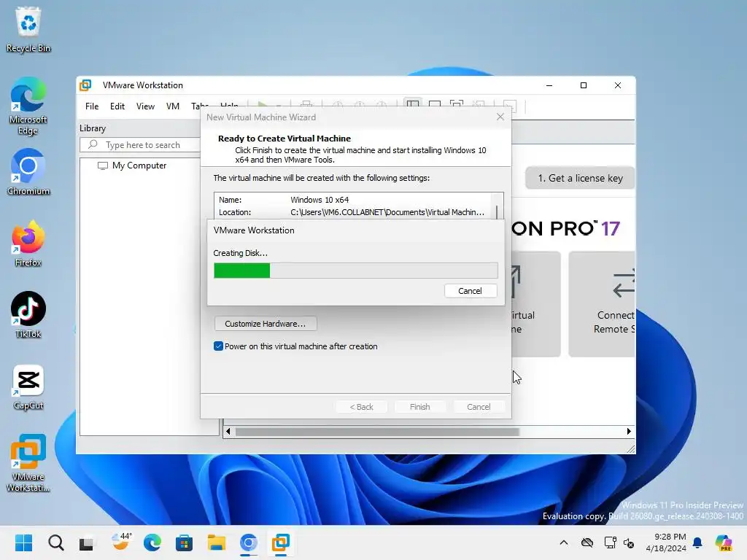Open the View menu

pos(145,106)
